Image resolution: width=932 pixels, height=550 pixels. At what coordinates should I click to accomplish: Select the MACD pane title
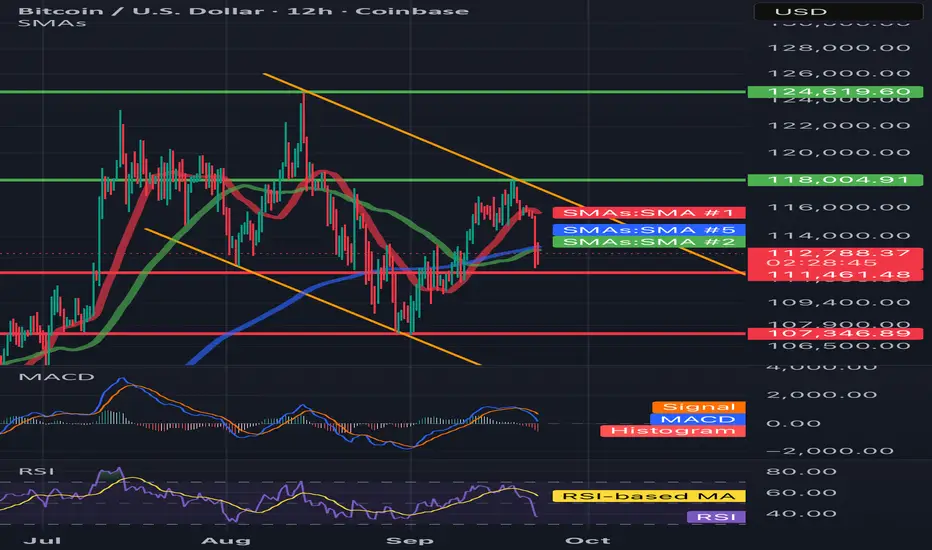(56, 377)
